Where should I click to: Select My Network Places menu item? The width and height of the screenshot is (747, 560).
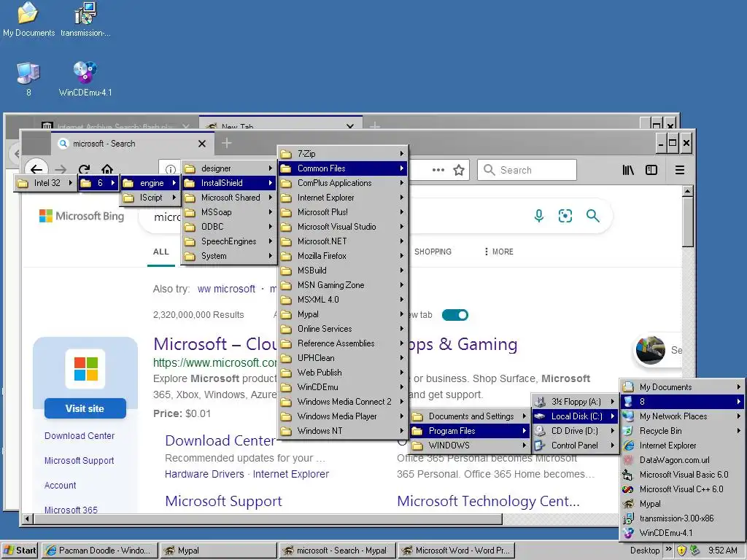click(x=682, y=416)
